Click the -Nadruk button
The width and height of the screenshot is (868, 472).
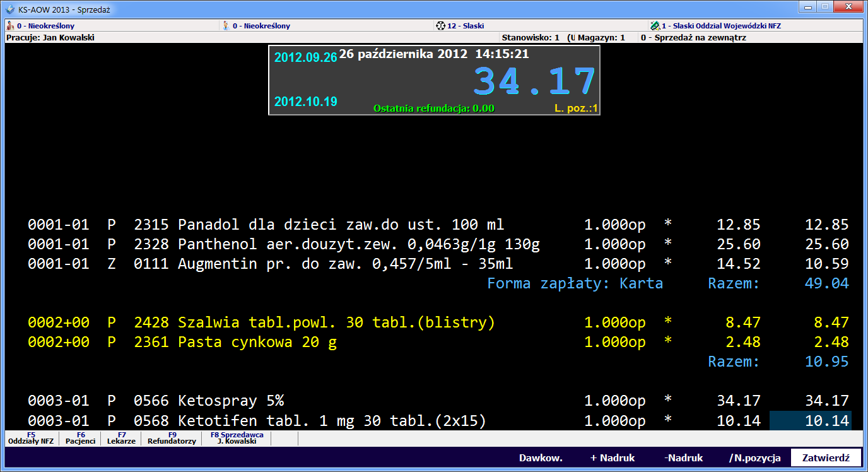coord(683,458)
